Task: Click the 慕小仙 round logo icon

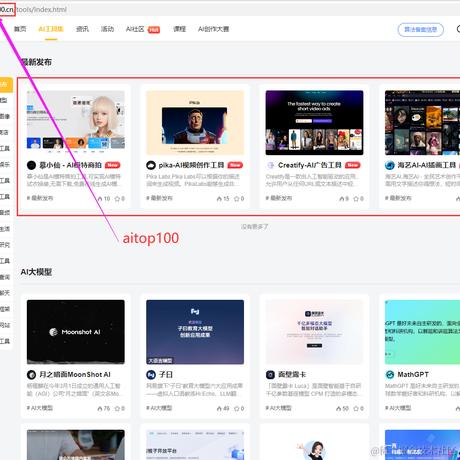Action: (31, 165)
